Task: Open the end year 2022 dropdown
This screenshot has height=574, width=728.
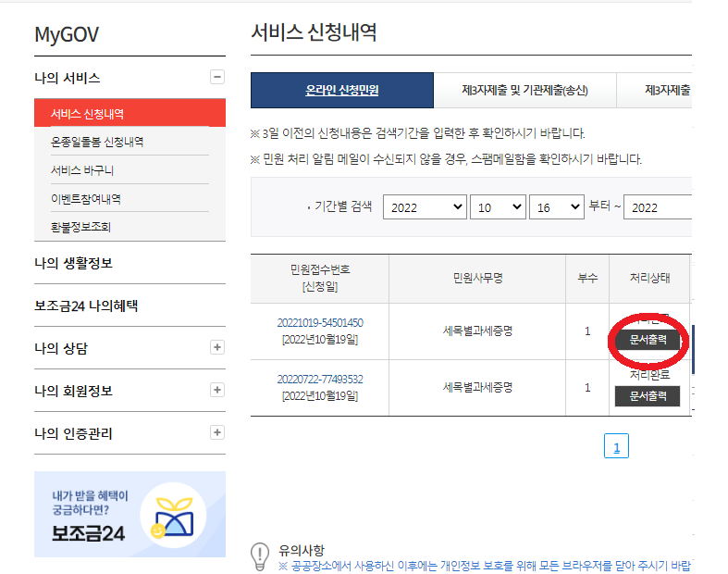Action: pyautogui.click(x=658, y=207)
